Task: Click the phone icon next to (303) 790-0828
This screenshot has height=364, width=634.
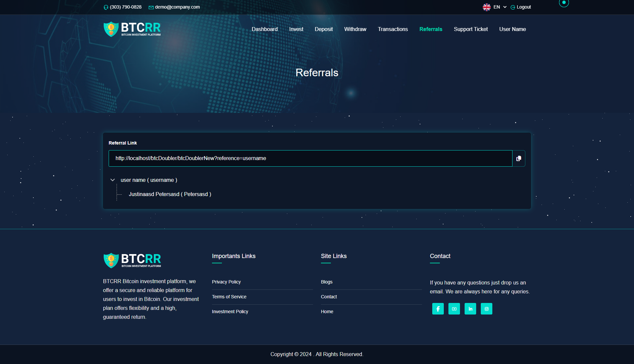Action: (106, 7)
